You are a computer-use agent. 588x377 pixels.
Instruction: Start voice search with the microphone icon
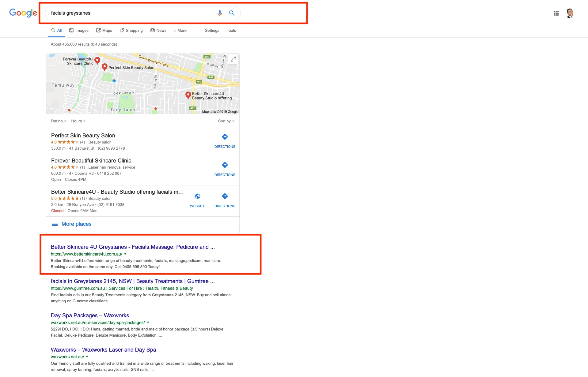219,13
